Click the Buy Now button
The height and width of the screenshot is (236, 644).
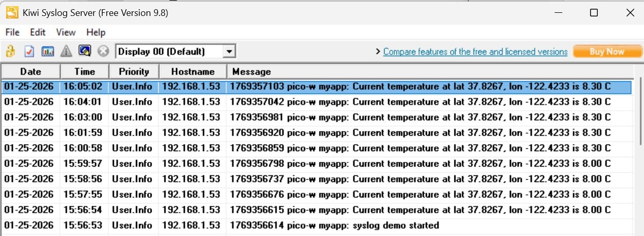608,51
